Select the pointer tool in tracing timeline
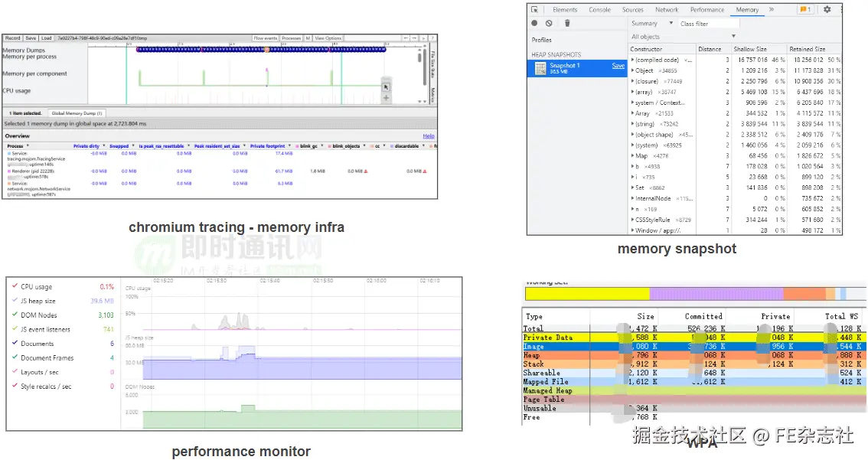Screen dimensions: 868x460 pyautogui.click(x=386, y=86)
